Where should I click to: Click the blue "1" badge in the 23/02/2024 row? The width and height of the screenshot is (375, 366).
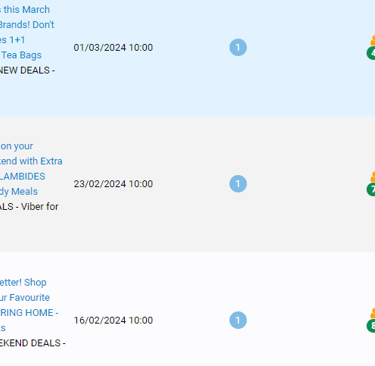tap(238, 184)
